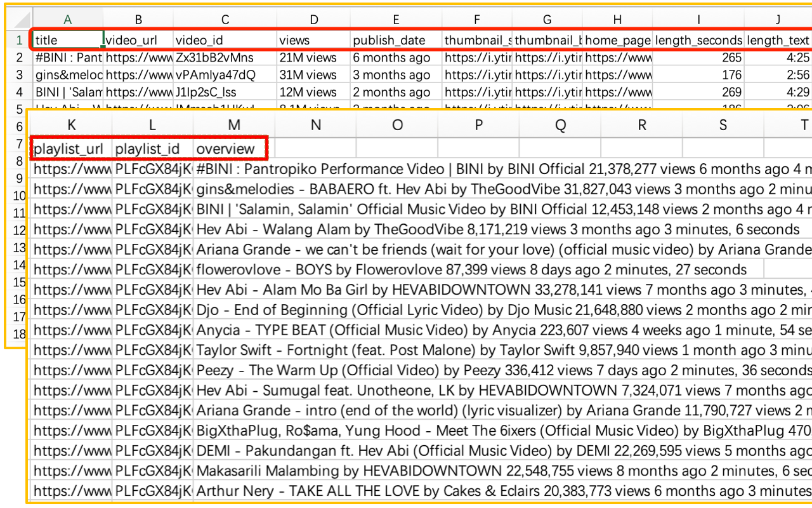Image resolution: width=812 pixels, height=508 pixels.
Task: Select row 4 header number
Action: click(x=20, y=92)
